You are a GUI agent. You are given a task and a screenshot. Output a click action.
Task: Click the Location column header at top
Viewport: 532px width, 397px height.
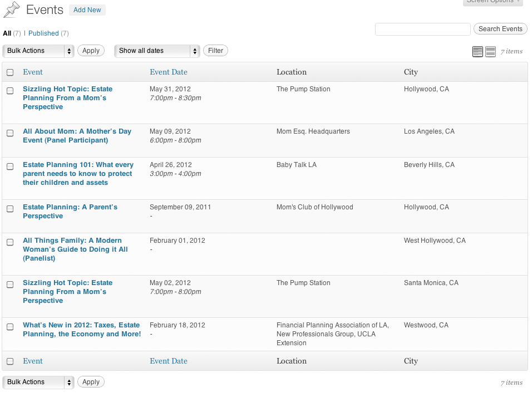(x=292, y=72)
